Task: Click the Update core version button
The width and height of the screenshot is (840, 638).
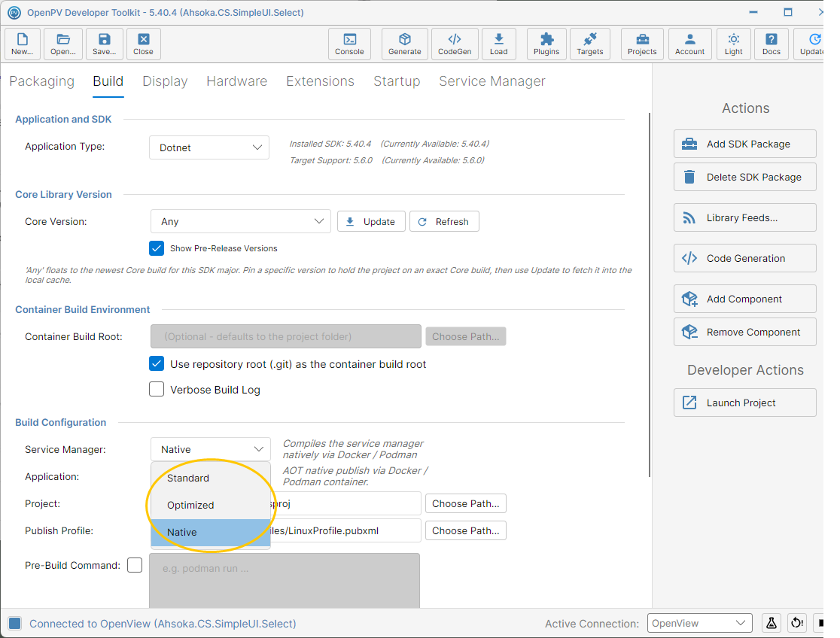Action: click(x=371, y=222)
